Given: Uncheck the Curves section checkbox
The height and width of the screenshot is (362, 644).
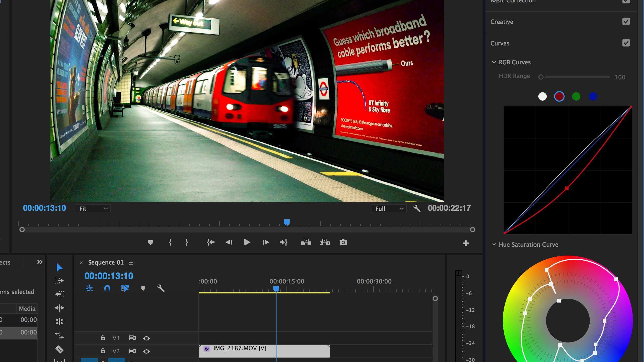Looking at the screenshot, I should [x=626, y=43].
